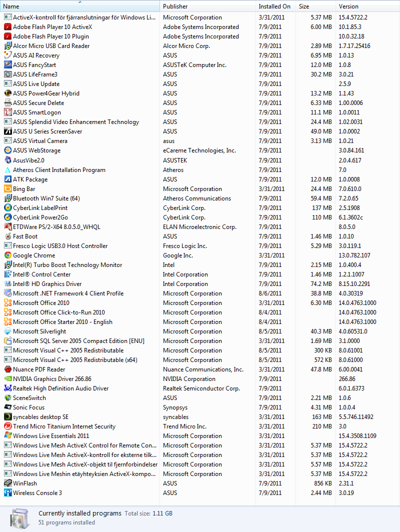Sort programs by Publisher column
This screenshot has height=532, width=400.
point(207,6)
